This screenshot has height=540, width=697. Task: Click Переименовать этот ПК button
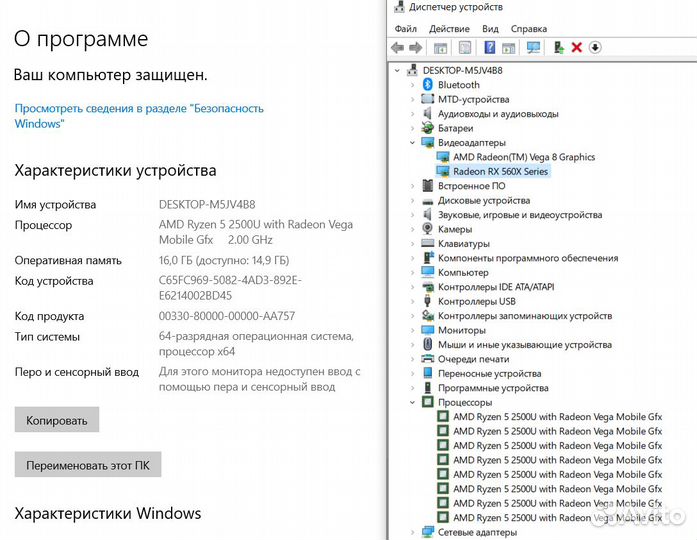point(88,464)
